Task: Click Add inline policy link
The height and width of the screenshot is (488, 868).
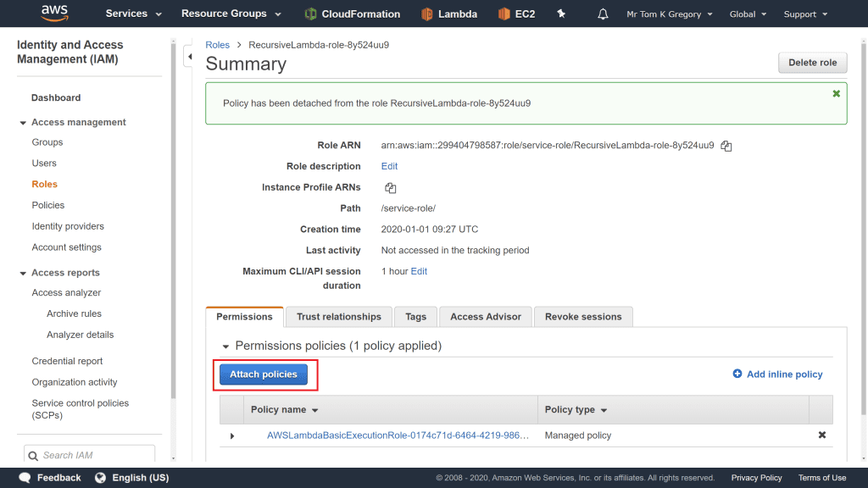Action: pyautogui.click(x=777, y=374)
